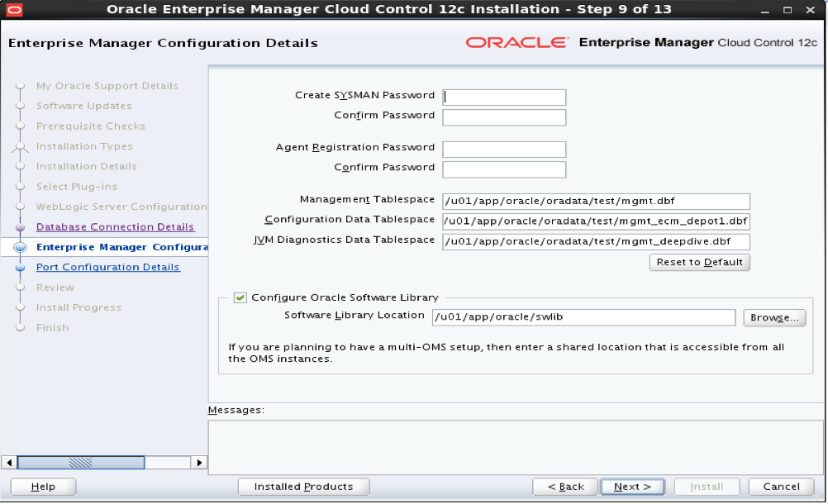Click the 'Agent Registration Password' label
The image size is (828, 504).
(x=355, y=147)
